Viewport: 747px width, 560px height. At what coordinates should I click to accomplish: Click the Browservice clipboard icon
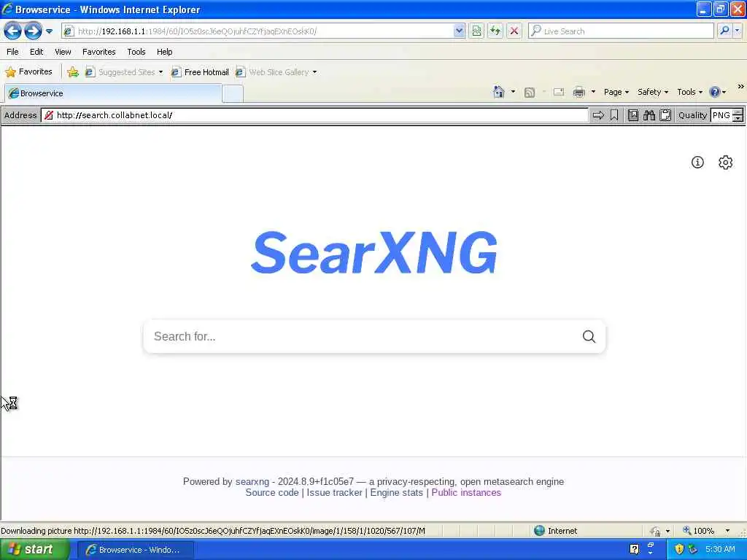(x=665, y=115)
